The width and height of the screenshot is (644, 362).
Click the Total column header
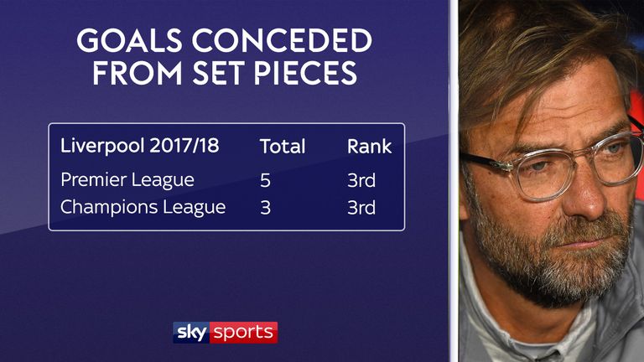[x=283, y=147]
